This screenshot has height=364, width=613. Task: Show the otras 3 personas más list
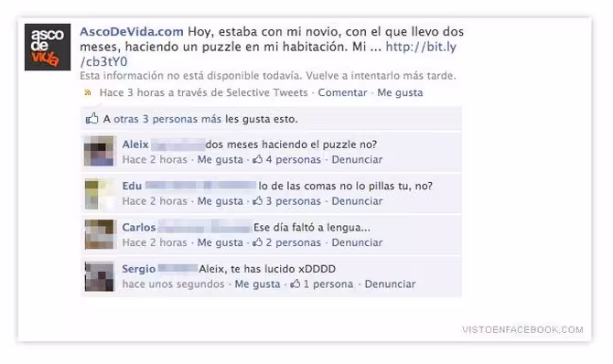167,119
